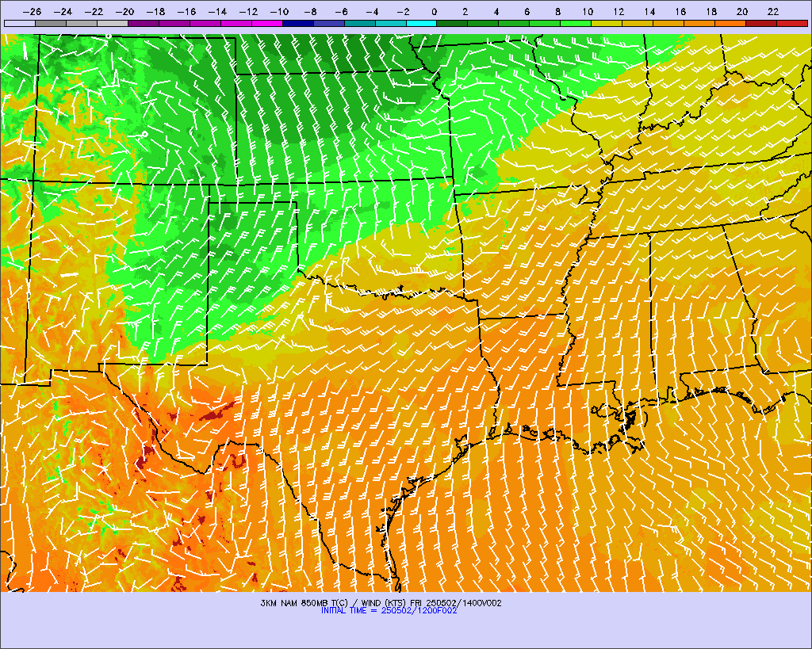Click the "-12" scale label

(248, 11)
